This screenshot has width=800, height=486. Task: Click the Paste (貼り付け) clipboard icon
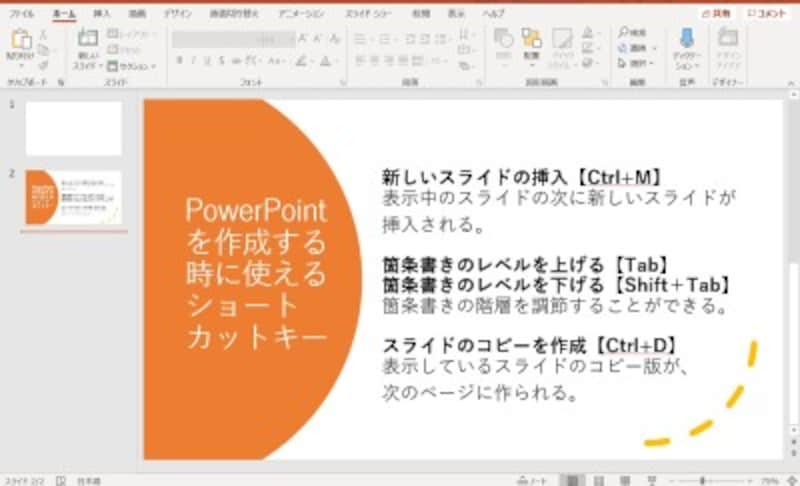point(20,40)
